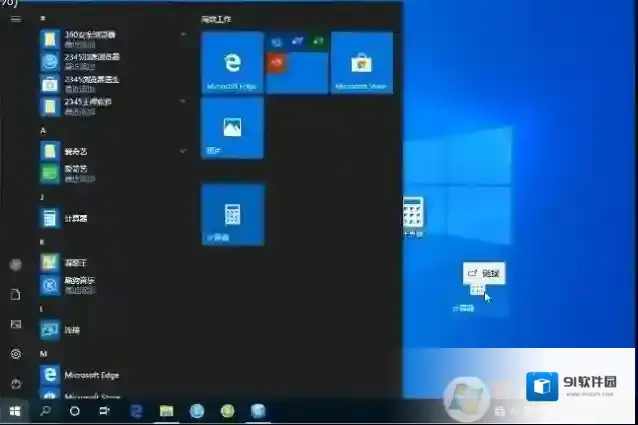Viewport: 638px width, 425px height.
Task: Click the taskbar Search magnifier icon
Action: tap(45, 411)
